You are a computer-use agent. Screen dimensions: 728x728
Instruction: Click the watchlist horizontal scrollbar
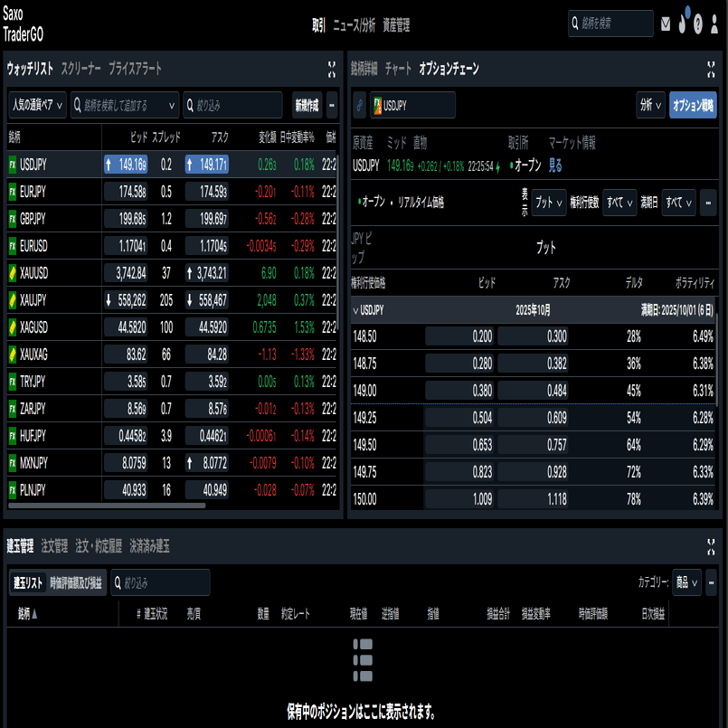point(107,506)
